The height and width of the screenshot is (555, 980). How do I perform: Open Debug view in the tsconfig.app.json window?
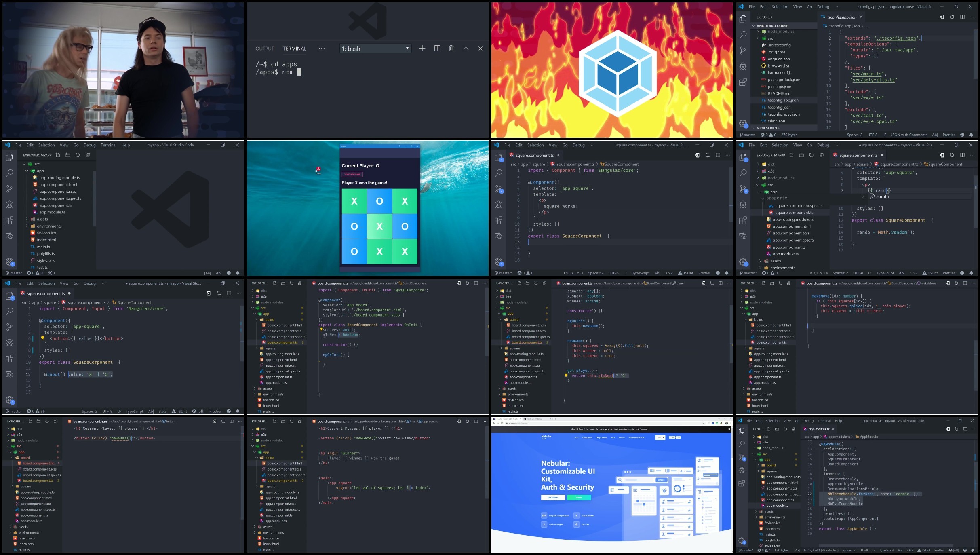(743, 66)
